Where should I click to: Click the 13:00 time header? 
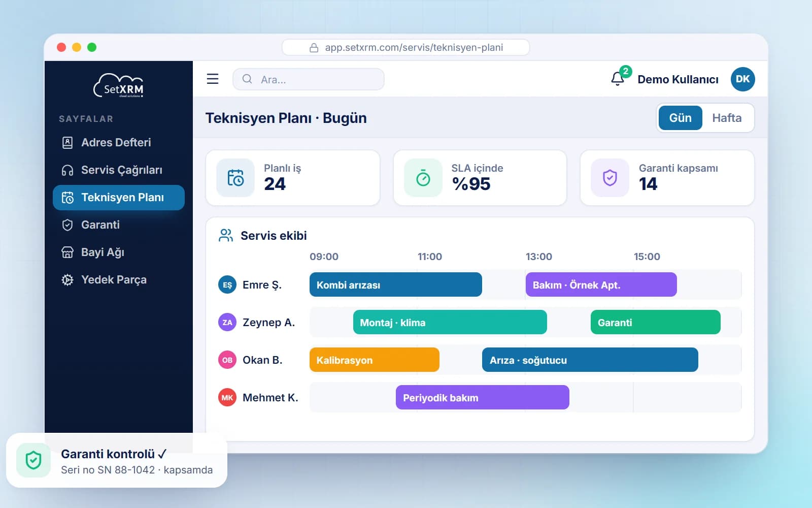[539, 257]
